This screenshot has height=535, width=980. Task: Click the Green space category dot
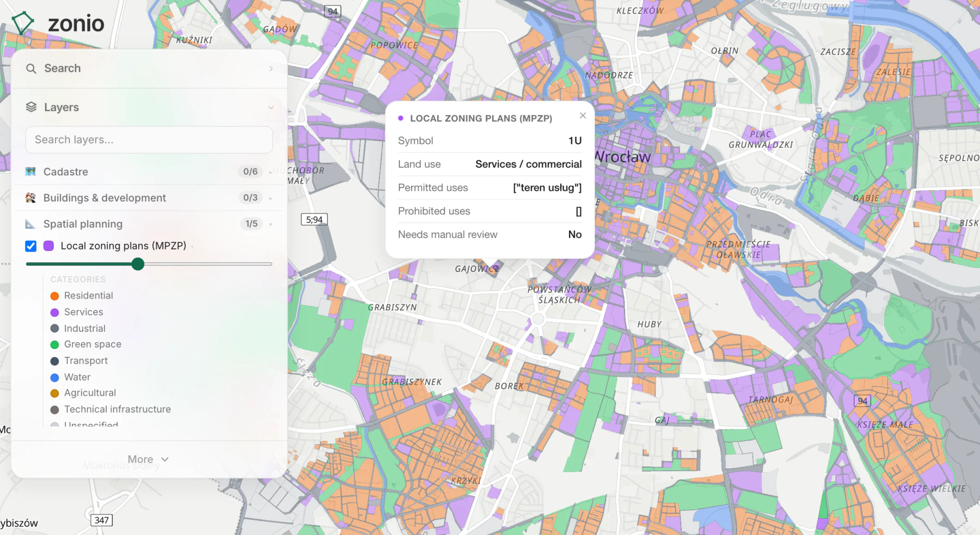(x=54, y=344)
